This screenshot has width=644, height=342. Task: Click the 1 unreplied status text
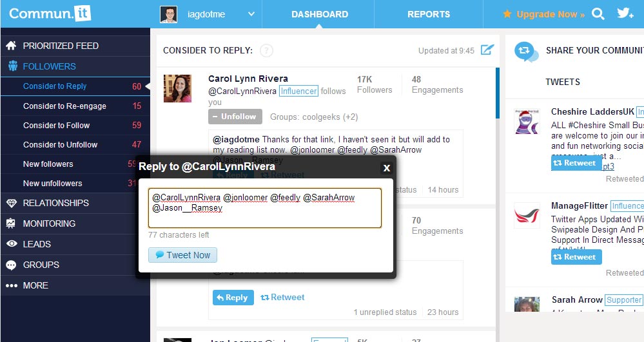(385, 312)
